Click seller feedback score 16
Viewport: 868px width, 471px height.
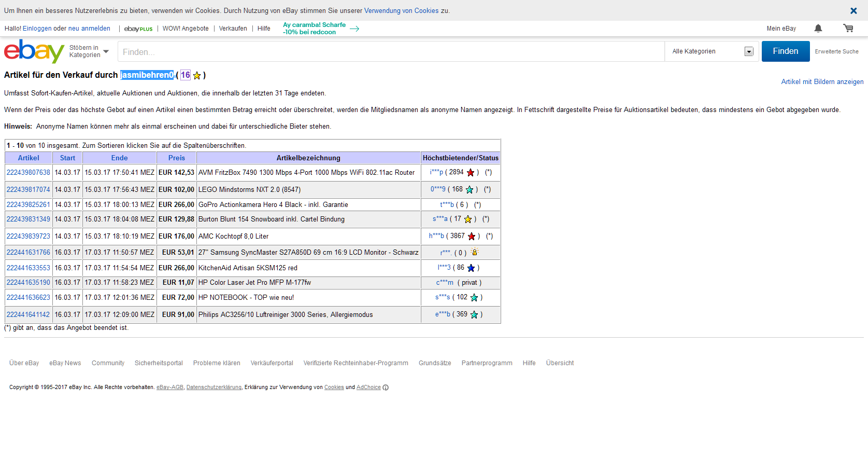click(186, 75)
